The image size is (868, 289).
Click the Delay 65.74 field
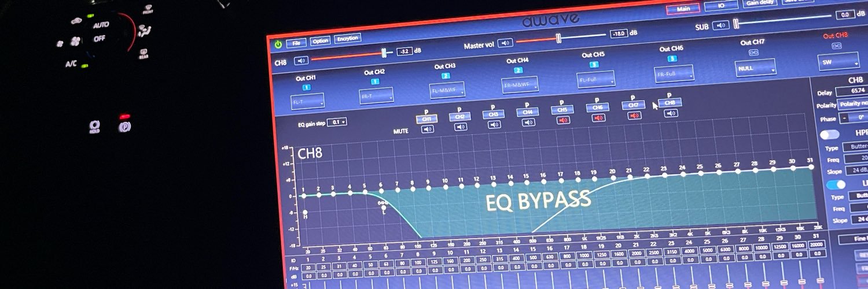852,91
